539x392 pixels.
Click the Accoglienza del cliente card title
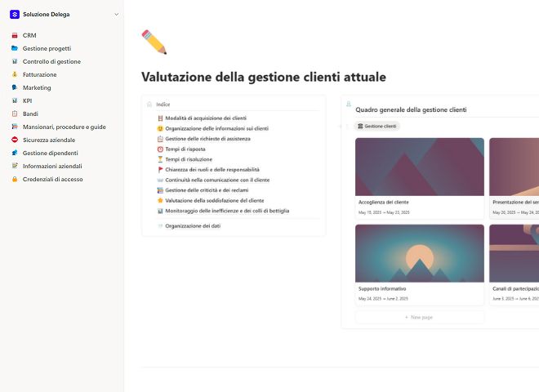(x=384, y=203)
